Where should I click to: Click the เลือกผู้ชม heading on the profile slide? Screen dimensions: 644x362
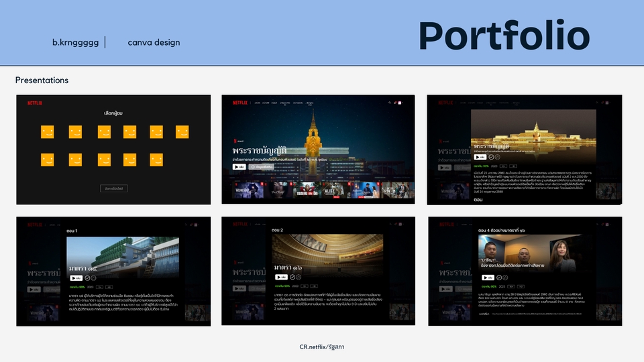[x=113, y=113]
